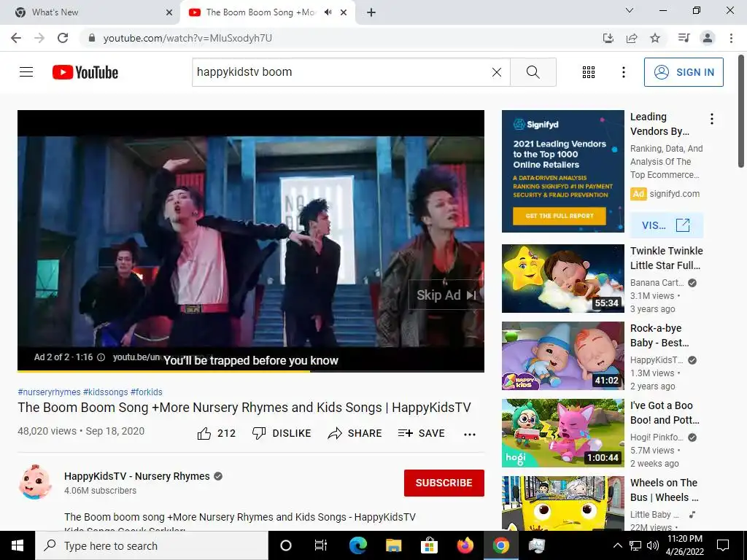
Task: Open a new tab with the plus button
Action: [371, 12]
